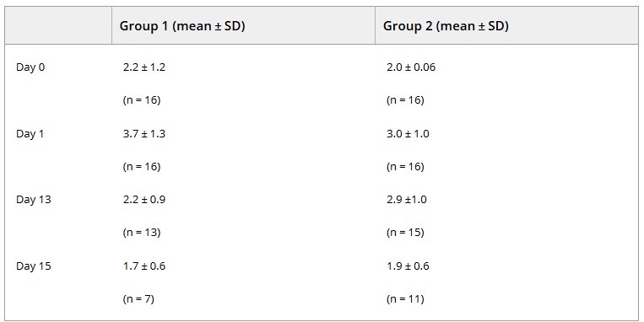The height and width of the screenshot is (322, 644).
Task: Click the 2.9 ±1.0 value cell
Action: [406, 199]
